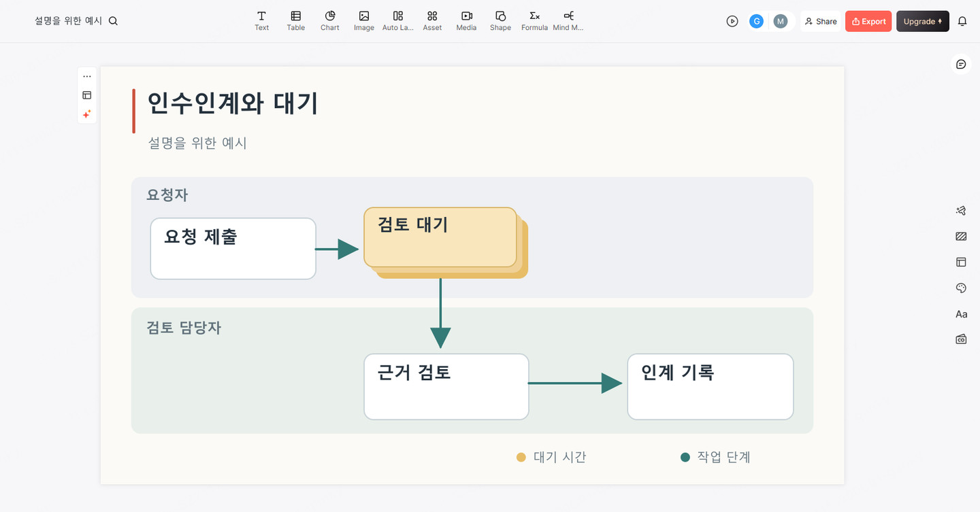Viewport: 980px width, 512px height.
Task: Select the '인계 기록' step box
Action: (x=710, y=387)
